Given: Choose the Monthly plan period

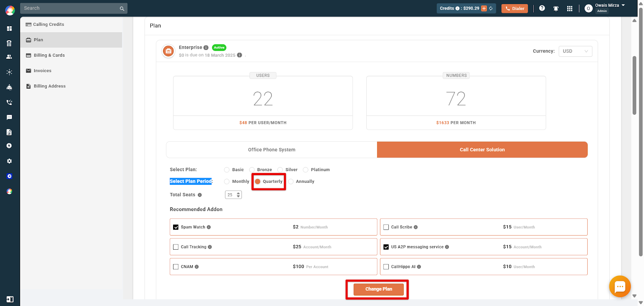Looking at the screenshot, I should [227, 182].
